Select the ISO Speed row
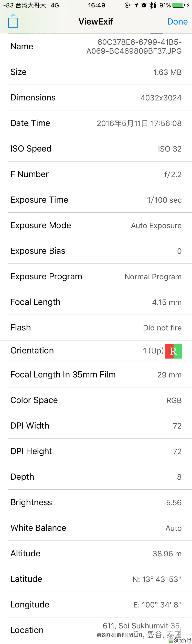This screenshot has height=644, width=192. pyautogui.click(x=96, y=149)
